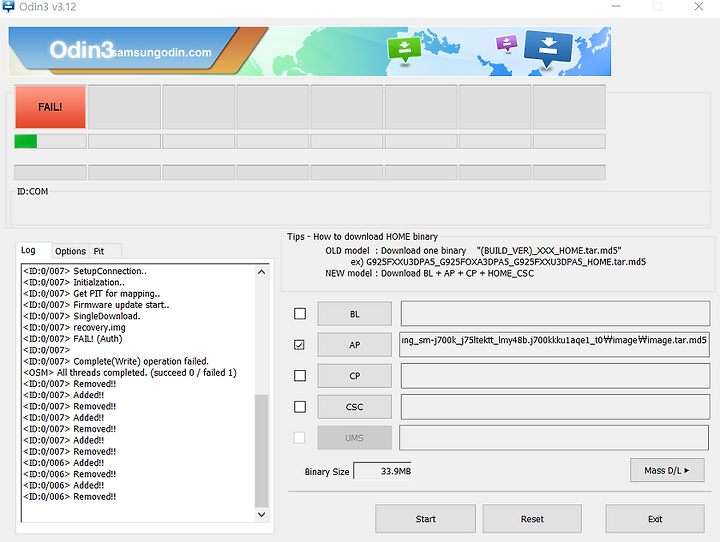The image size is (720, 542).
Task: Click the purple download icon in banner
Action: [506, 44]
